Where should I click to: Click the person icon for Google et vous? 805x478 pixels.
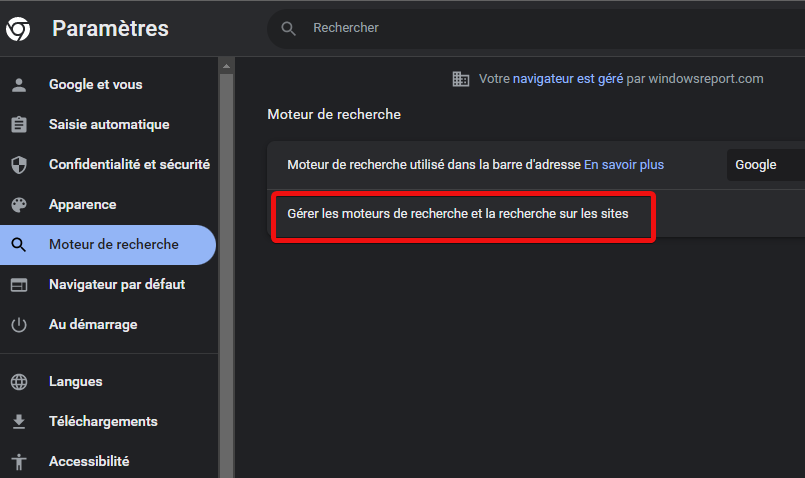coord(19,85)
